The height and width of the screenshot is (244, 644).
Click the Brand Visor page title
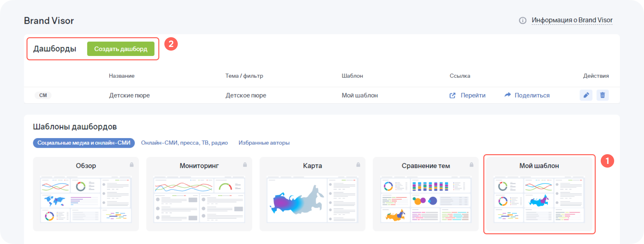49,21
